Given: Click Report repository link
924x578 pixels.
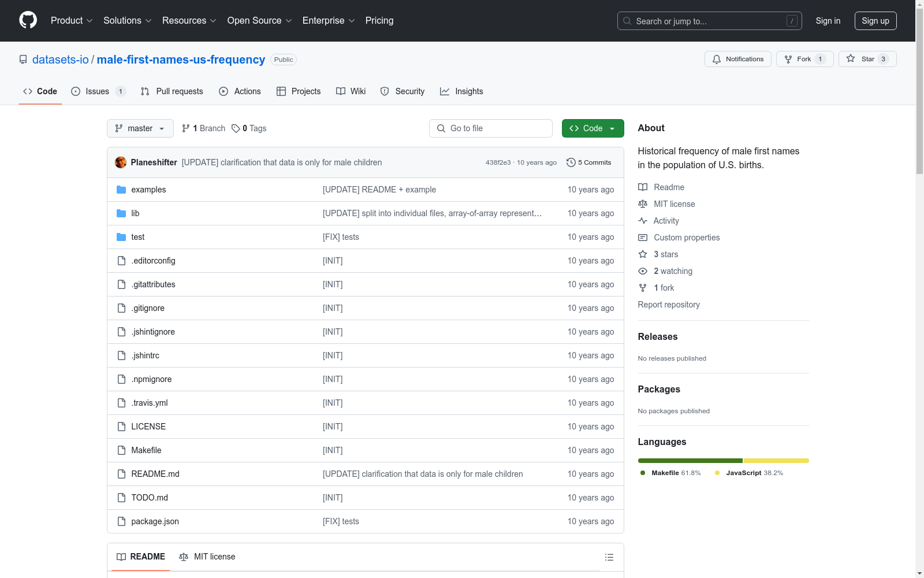Looking at the screenshot, I should pyautogui.click(x=669, y=305).
